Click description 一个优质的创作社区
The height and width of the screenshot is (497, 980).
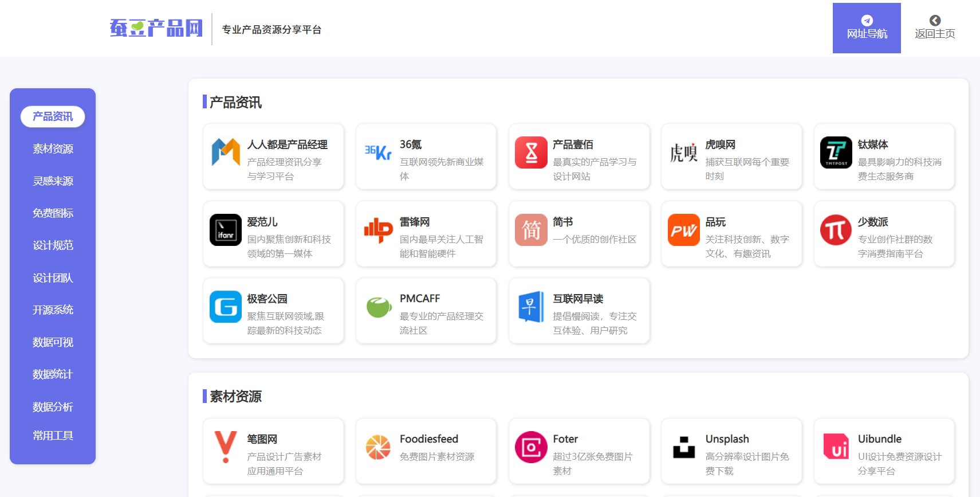pos(595,239)
